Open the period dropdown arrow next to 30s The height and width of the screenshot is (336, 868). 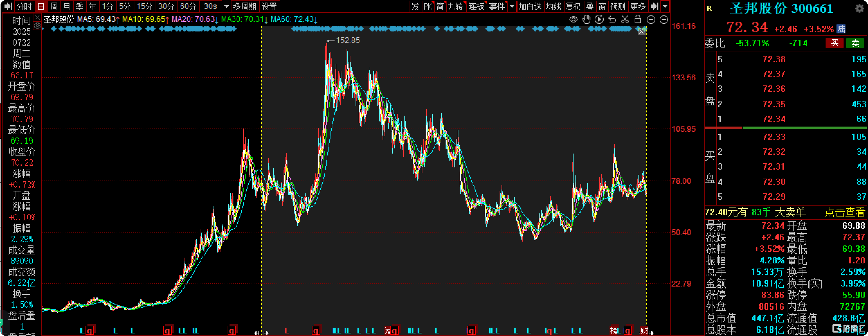[226, 6]
